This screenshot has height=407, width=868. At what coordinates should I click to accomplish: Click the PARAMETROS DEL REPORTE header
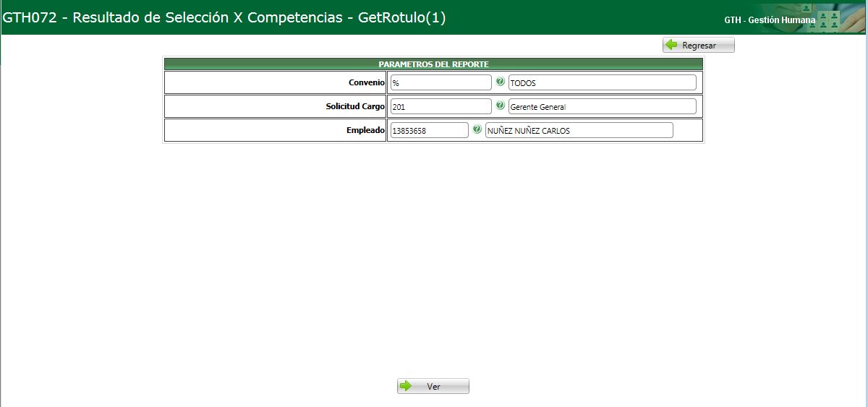pyautogui.click(x=433, y=64)
